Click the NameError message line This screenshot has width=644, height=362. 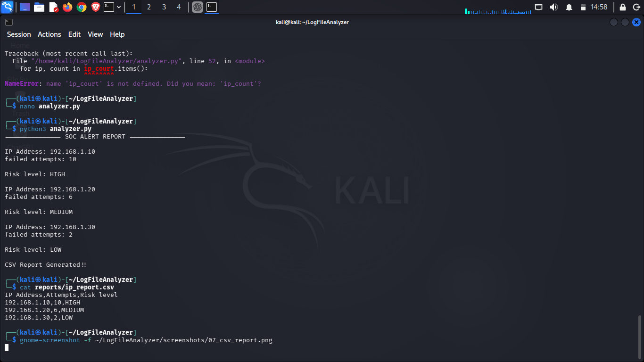point(133,84)
